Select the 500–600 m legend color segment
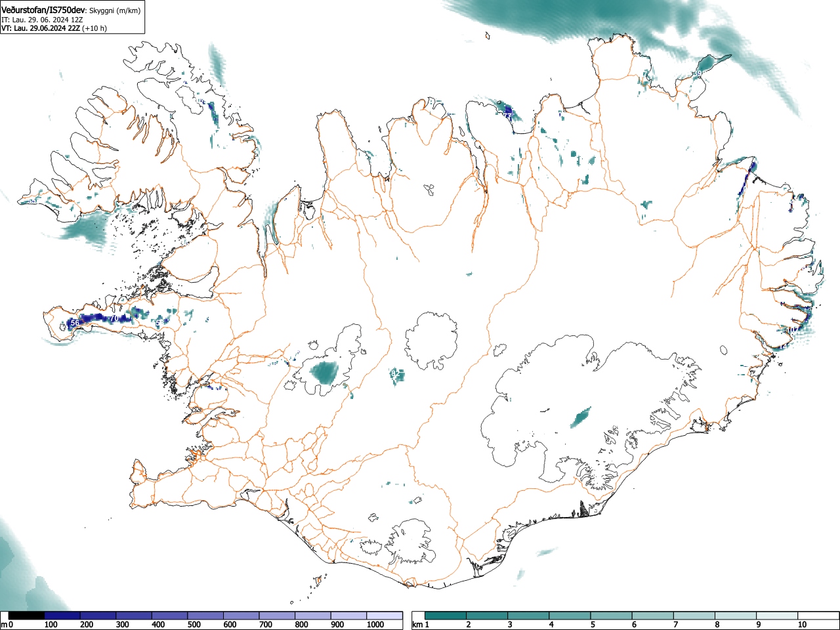 tap(205, 616)
